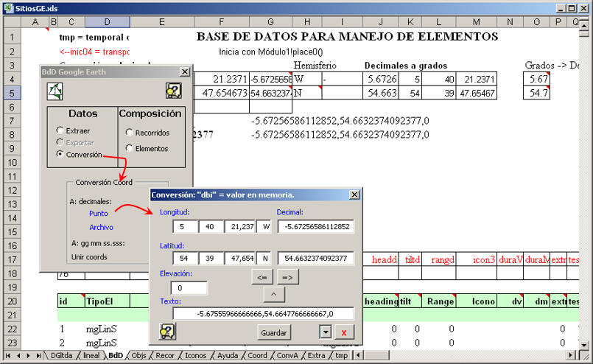Edit the latitude degrees field
Screen dimensions: 593x364
[x=186, y=259]
